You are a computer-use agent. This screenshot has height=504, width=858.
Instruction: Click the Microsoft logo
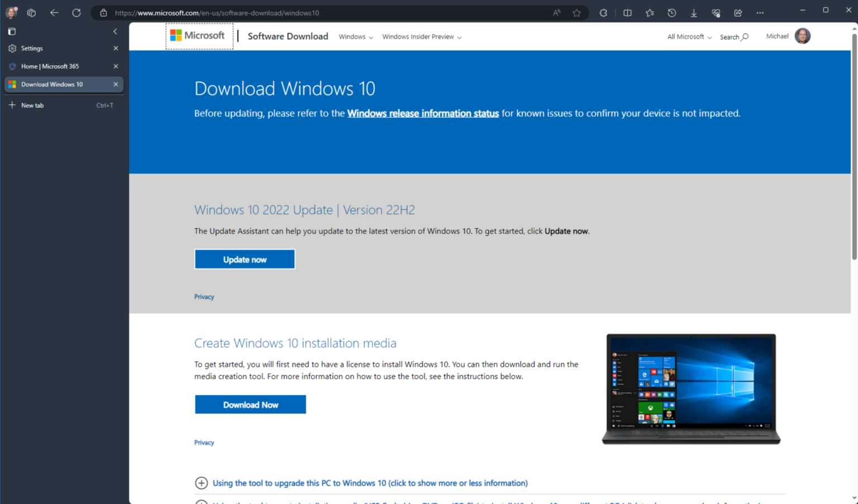pyautogui.click(x=199, y=35)
